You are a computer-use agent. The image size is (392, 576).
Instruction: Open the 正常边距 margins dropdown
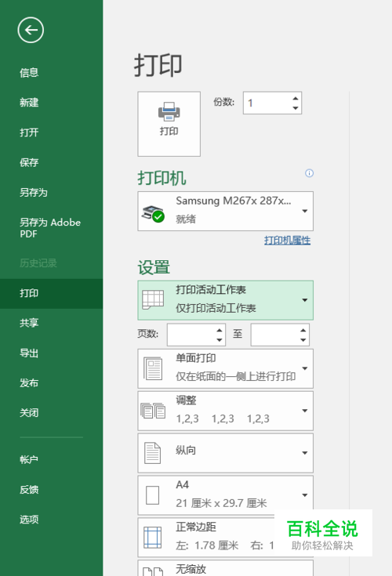click(206, 538)
